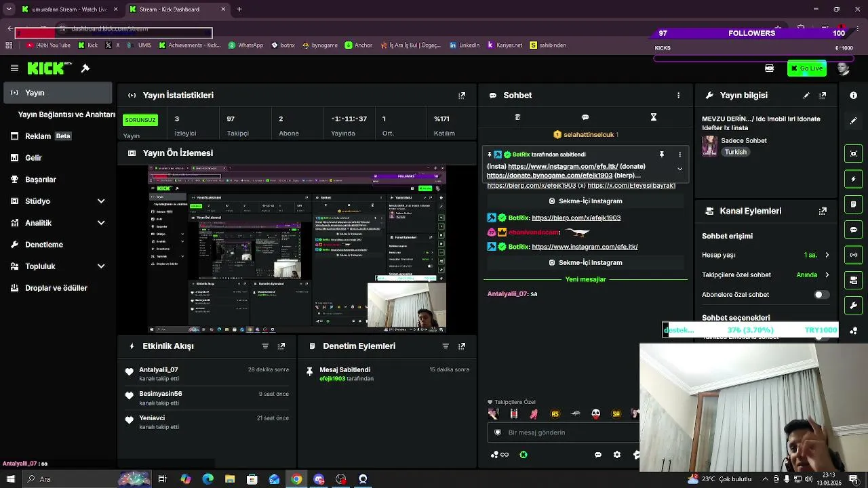This screenshot has height=488, width=868.
Task: Unpin the pinned BotRix message
Action: (662, 155)
